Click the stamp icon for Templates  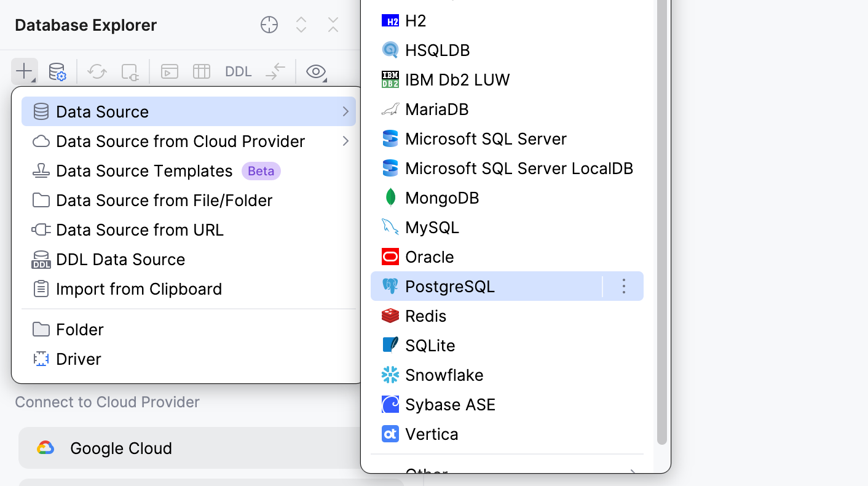[x=41, y=170]
